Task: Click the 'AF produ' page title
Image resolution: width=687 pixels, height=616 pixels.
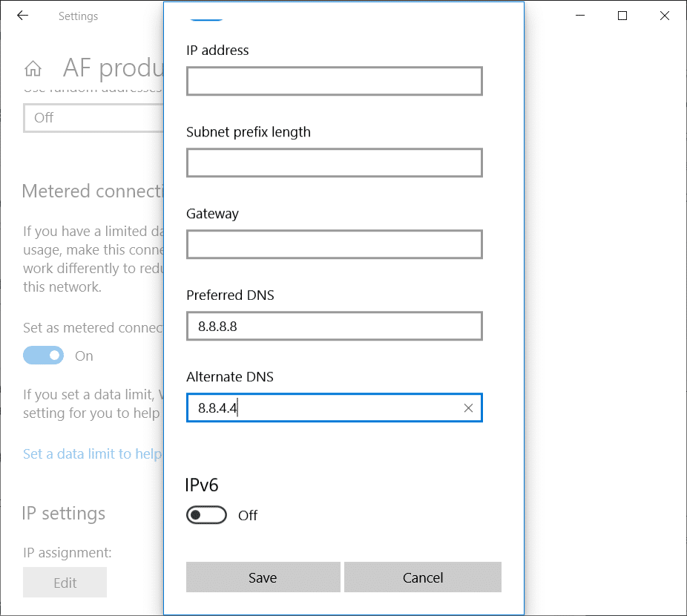Action: pos(114,68)
